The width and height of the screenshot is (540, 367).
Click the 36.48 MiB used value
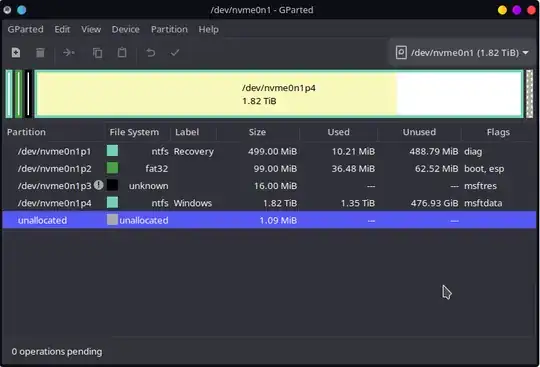coord(353,169)
